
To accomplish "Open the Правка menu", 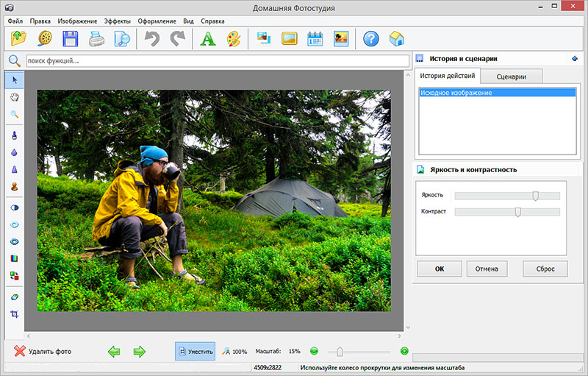I will [40, 21].
